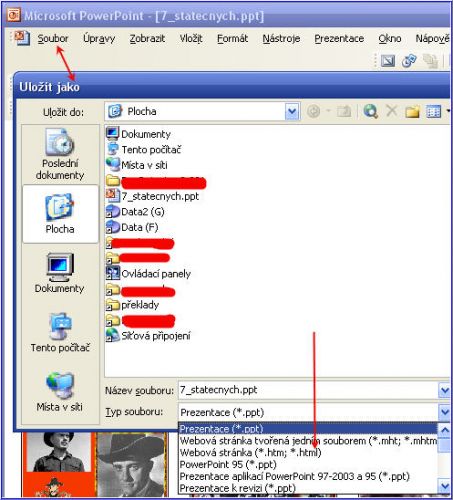The image size is (453, 500).
Task: Click the delete X icon in dialog toolbar
Action: click(392, 111)
